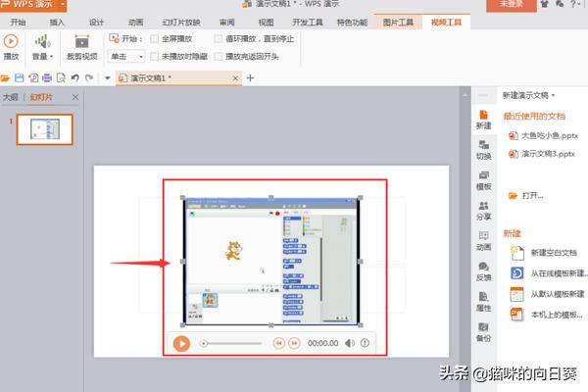This screenshot has width=588, height=392.
Task: Collapse the task pane using top handle
Action: [483, 95]
